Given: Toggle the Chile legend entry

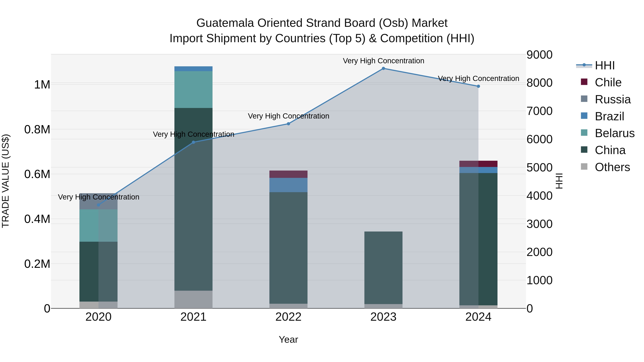Looking at the screenshot, I should click(x=601, y=82).
